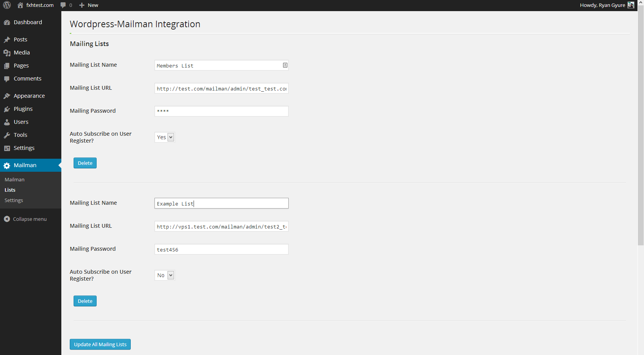Screen dimensions: 644x355
Task: Click the Collapse menu arrow icon
Action: (x=7, y=219)
